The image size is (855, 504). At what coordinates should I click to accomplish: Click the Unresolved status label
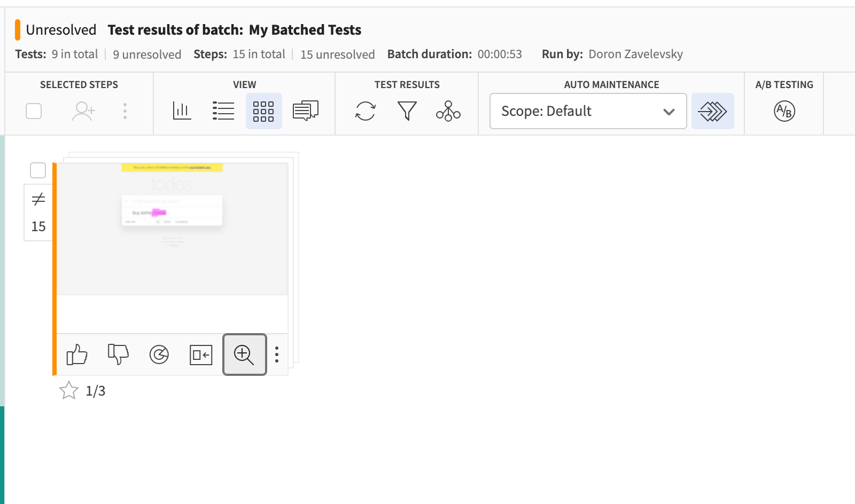pyautogui.click(x=61, y=30)
